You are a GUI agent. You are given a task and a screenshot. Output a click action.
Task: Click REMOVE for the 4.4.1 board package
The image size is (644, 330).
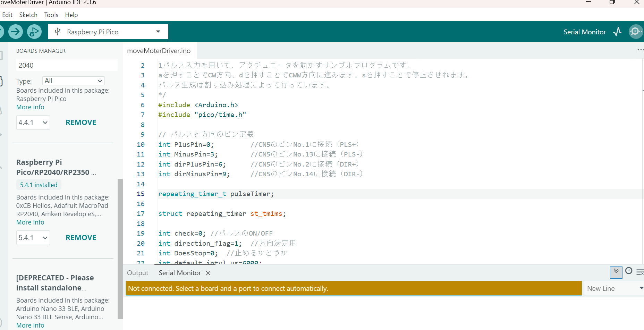tap(81, 122)
